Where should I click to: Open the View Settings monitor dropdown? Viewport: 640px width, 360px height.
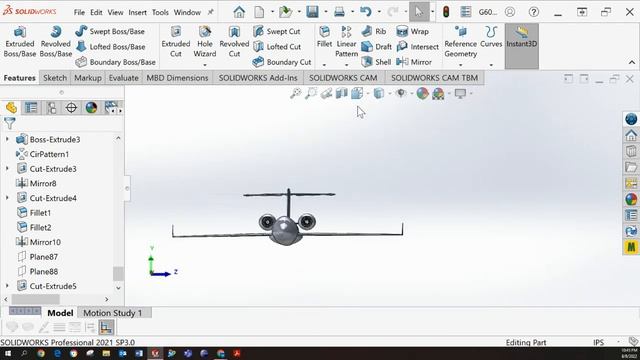click(471, 94)
